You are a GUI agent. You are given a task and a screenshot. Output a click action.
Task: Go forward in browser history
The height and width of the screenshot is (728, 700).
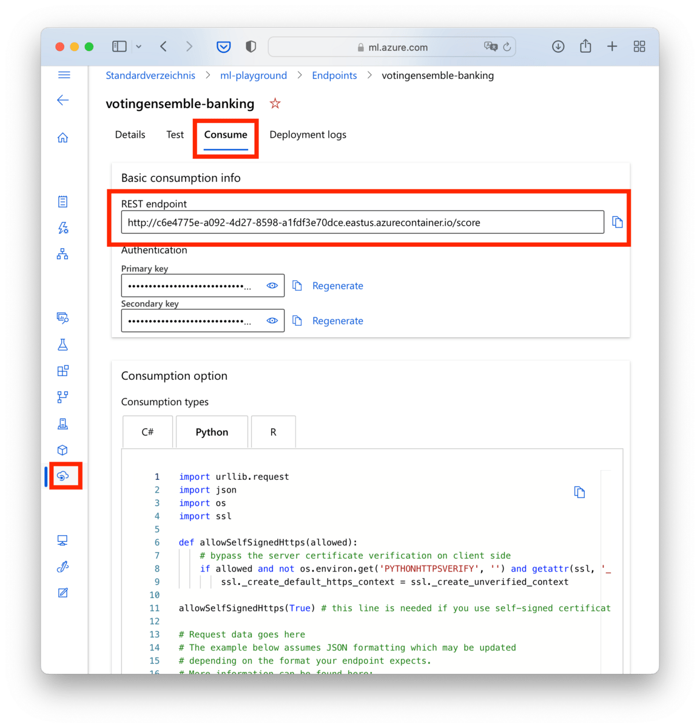tap(189, 47)
